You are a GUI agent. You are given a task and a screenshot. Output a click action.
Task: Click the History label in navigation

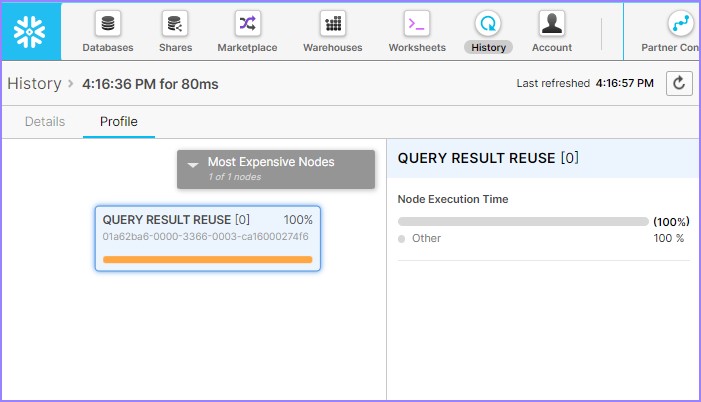(488, 47)
